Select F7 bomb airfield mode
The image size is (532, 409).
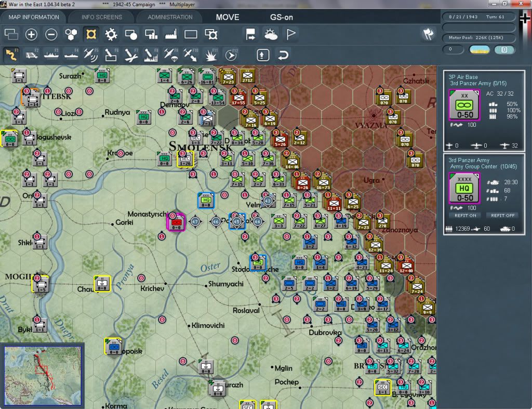[x=131, y=55]
